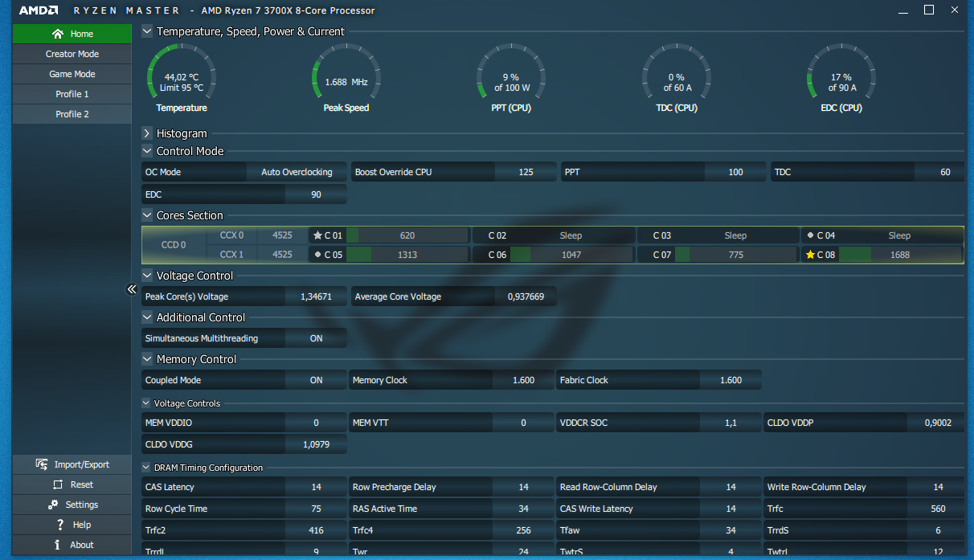Click the Reset icon in sidebar
Screen dimensions: 974x560
pos(58,484)
